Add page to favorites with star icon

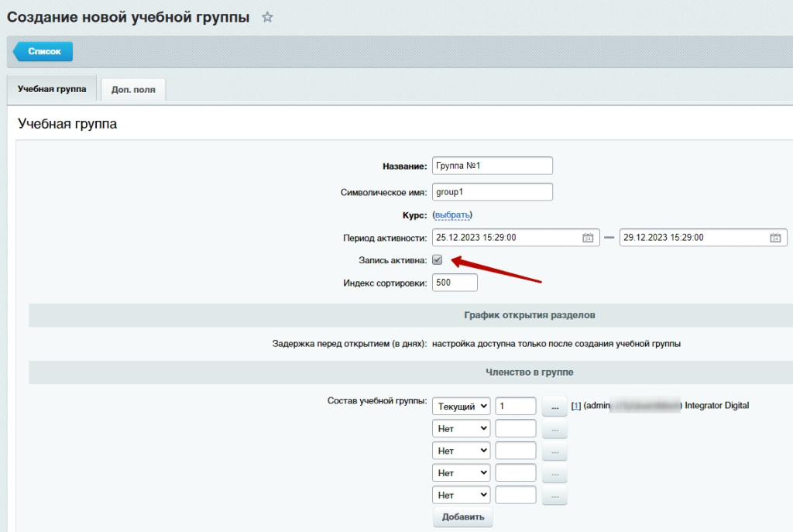pyautogui.click(x=267, y=17)
